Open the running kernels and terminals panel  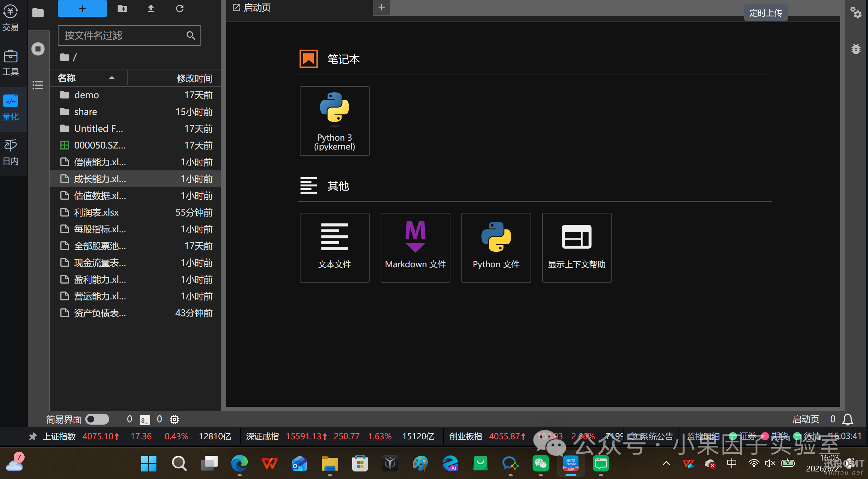click(38, 49)
